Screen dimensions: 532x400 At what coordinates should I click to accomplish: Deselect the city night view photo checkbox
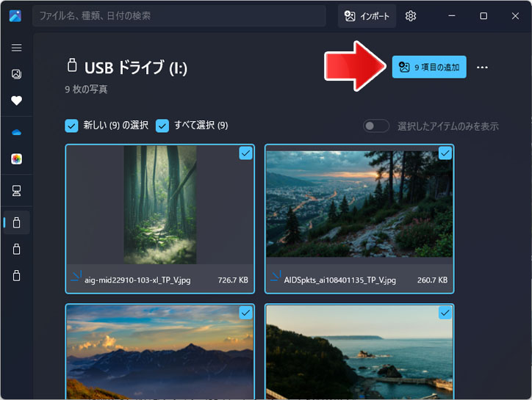[445, 153]
